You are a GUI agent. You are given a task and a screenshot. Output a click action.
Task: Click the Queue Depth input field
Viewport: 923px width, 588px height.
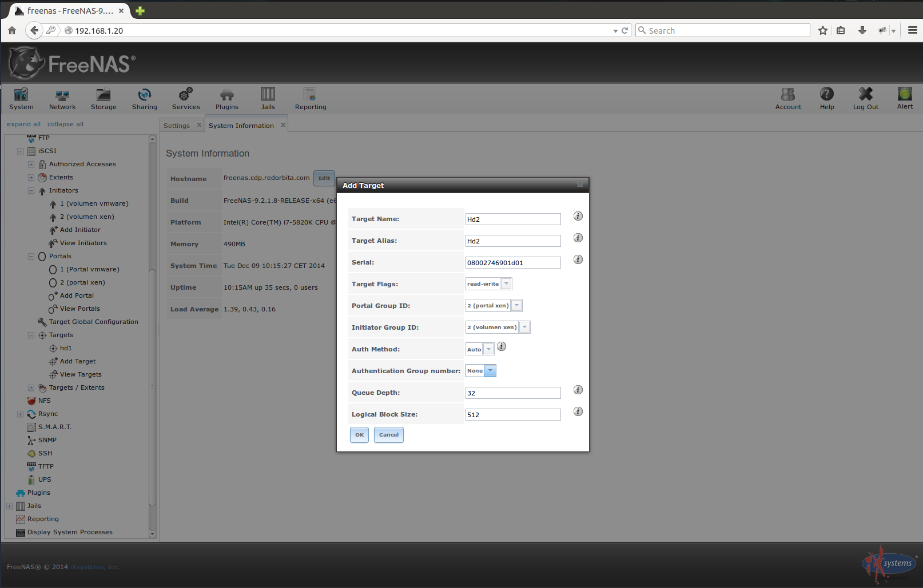(x=512, y=393)
